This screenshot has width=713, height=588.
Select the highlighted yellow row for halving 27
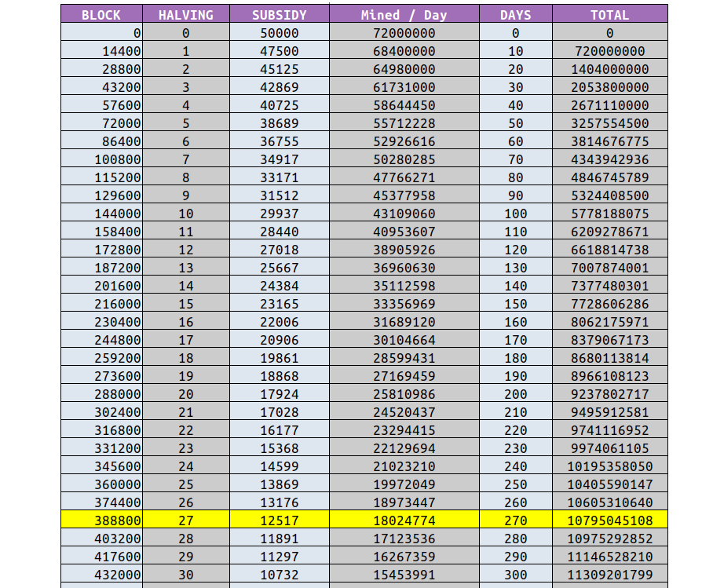point(353,520)
